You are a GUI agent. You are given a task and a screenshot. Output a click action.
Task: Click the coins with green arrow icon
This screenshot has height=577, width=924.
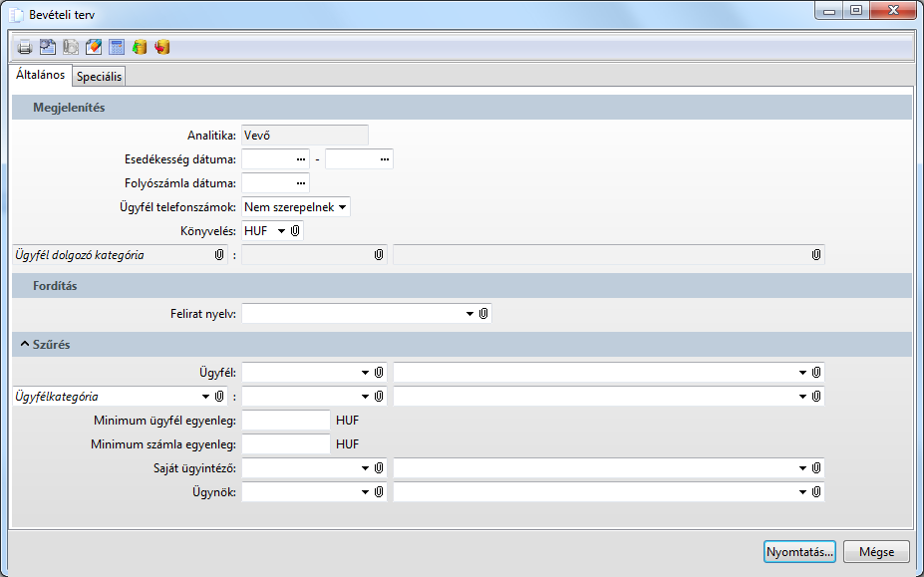point(140,47)
